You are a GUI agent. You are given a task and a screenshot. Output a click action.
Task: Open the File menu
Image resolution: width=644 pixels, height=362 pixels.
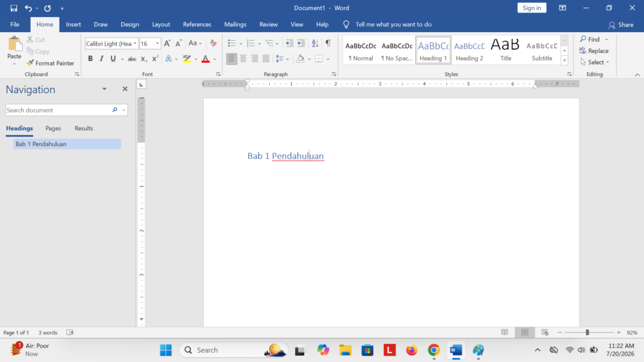pyautogui.click(x=15, y=25)
